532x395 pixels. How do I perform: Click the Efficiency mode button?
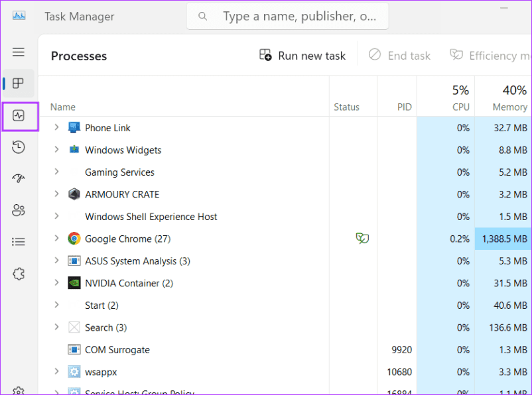[x=490, y=55]
